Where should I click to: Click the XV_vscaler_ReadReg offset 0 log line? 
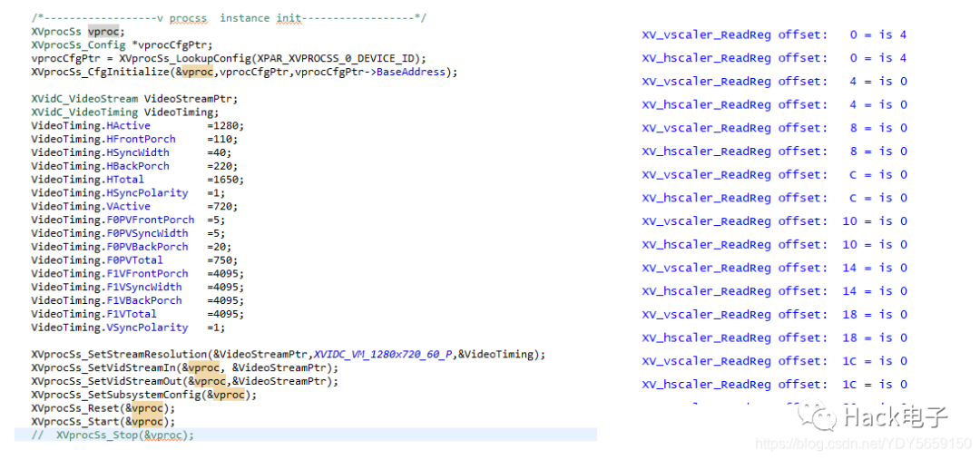click(774, 35)
